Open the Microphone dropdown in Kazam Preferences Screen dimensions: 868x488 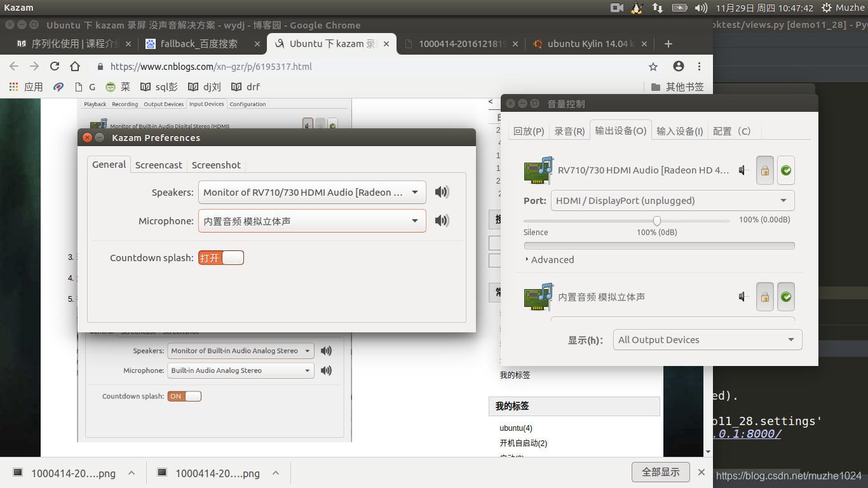312,221
